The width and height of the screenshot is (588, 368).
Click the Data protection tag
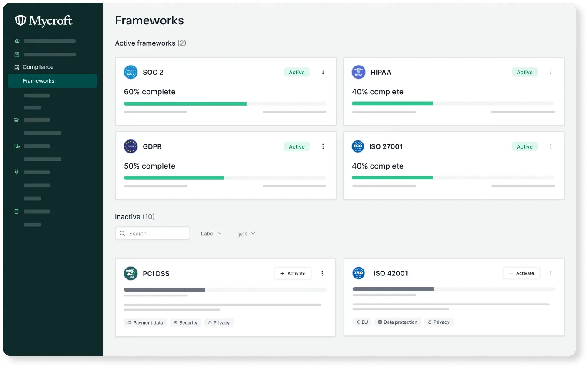pyautogui.click(x=398, y=322)
